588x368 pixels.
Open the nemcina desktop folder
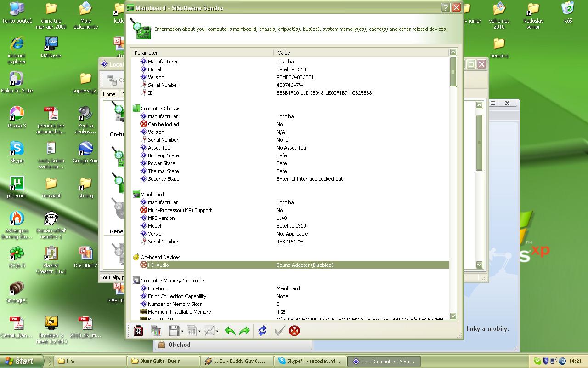pyautogui.click(x=499, y=48)
